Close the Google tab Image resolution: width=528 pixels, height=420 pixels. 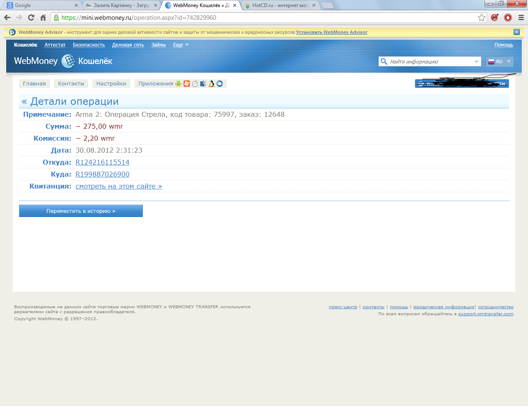tap(76, 5)
